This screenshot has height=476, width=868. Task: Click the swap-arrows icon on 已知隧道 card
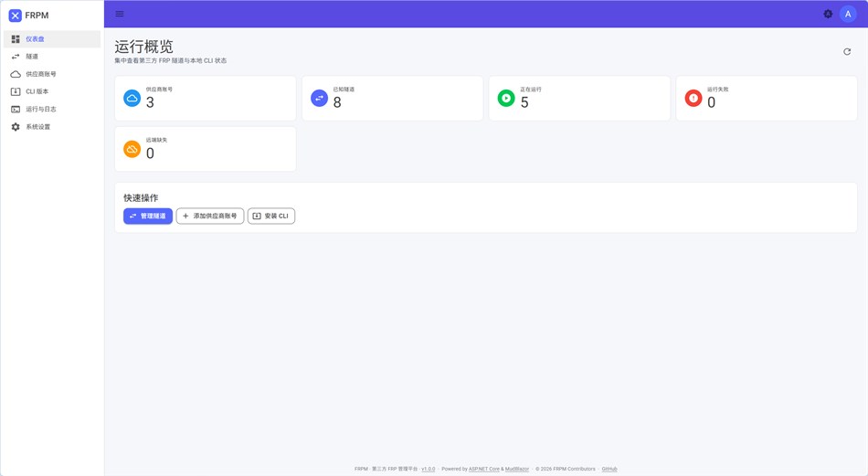pos(320,99)
